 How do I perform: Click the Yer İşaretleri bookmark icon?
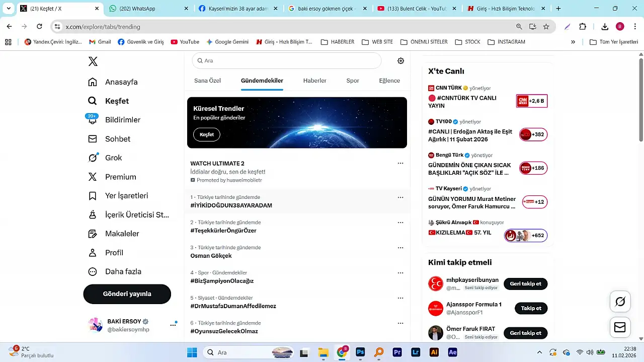tap(93, 196)
